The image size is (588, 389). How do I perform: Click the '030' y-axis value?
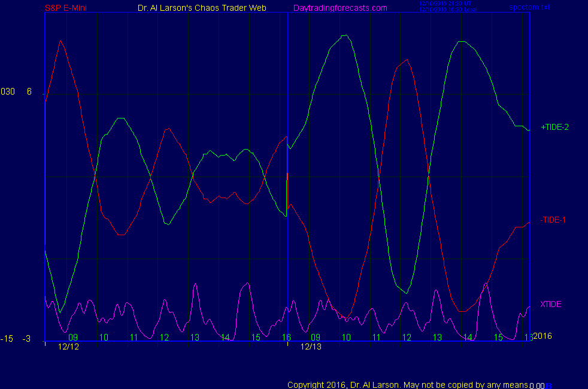(8, 92)
